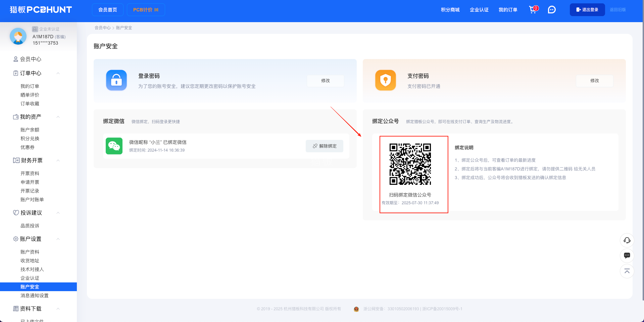Open the PCB计价 tab
Viewport: 644px width, 322px height.
(146, 10)
